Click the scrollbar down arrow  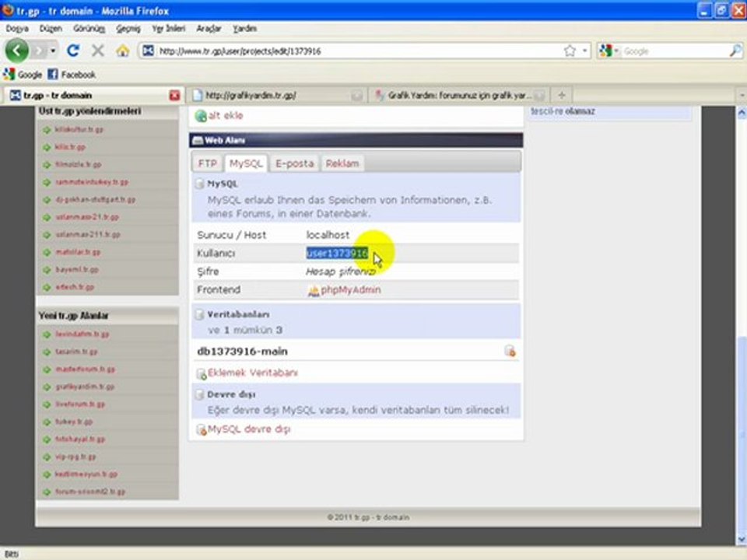coord(742,540)
